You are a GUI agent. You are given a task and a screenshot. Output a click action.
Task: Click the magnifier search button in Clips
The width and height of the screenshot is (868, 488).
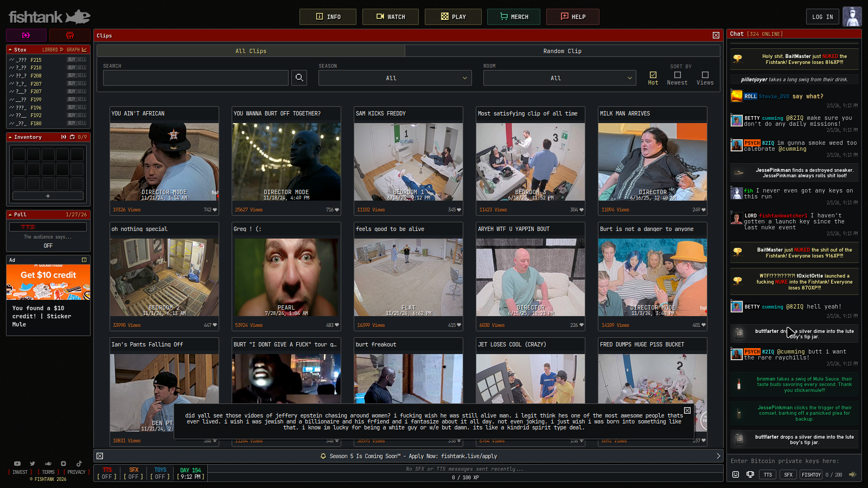pyautogui.click(x=299, y=78)
